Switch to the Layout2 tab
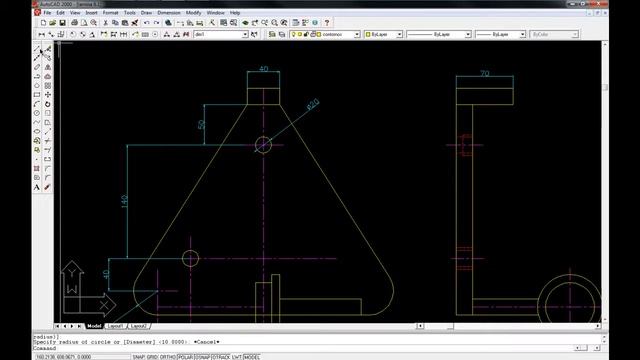Viewport: 640px width, 360px height. [139, 326]
